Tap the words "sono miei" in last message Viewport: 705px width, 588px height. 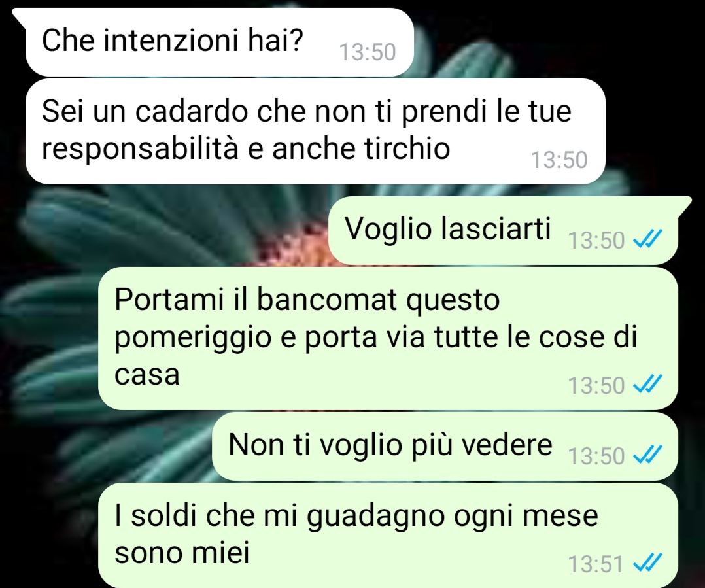[x=182, y=553]
